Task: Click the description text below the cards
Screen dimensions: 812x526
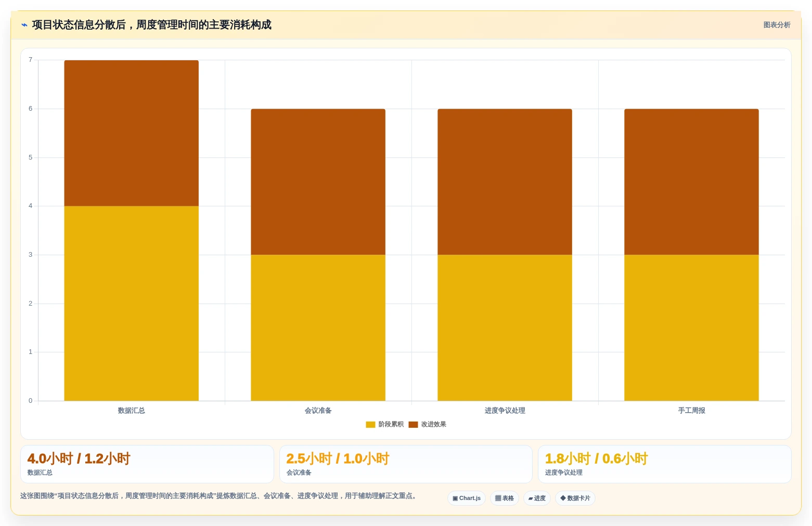Action: (220, 496)
